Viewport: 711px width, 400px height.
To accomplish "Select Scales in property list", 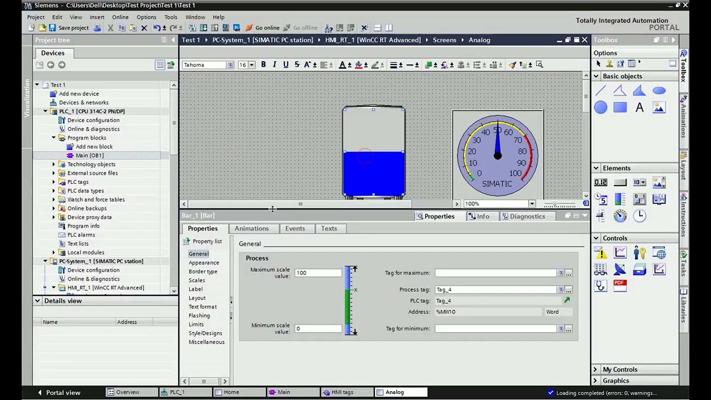I will tap(197, 280).
